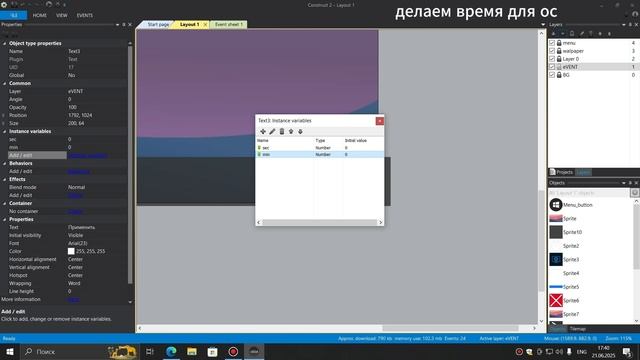Select Sprite6 red X object
The image size is (640, 360).
tap(564, 300)
